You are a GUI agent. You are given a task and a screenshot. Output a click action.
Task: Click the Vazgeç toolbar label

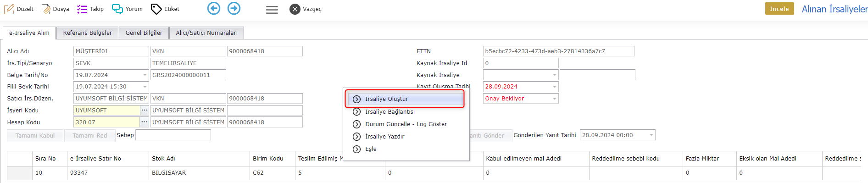tap(312, 9)
